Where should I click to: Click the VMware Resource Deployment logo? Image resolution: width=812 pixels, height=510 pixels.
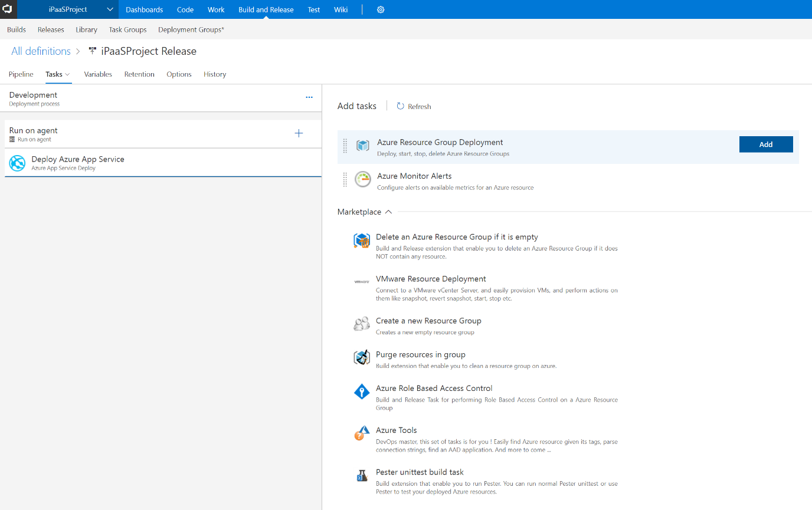pyautogui.click(x=361, y=282)
